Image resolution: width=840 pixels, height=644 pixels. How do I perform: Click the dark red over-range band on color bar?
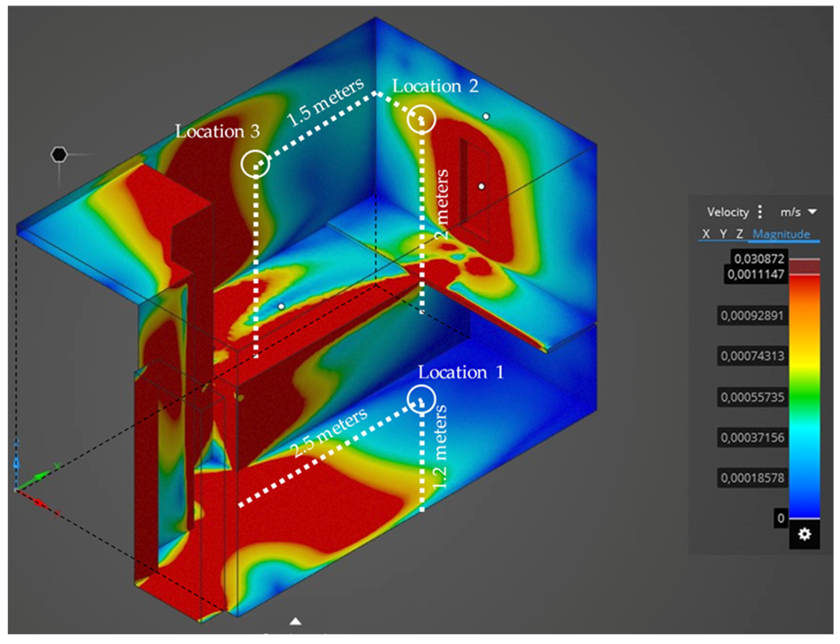804,267
